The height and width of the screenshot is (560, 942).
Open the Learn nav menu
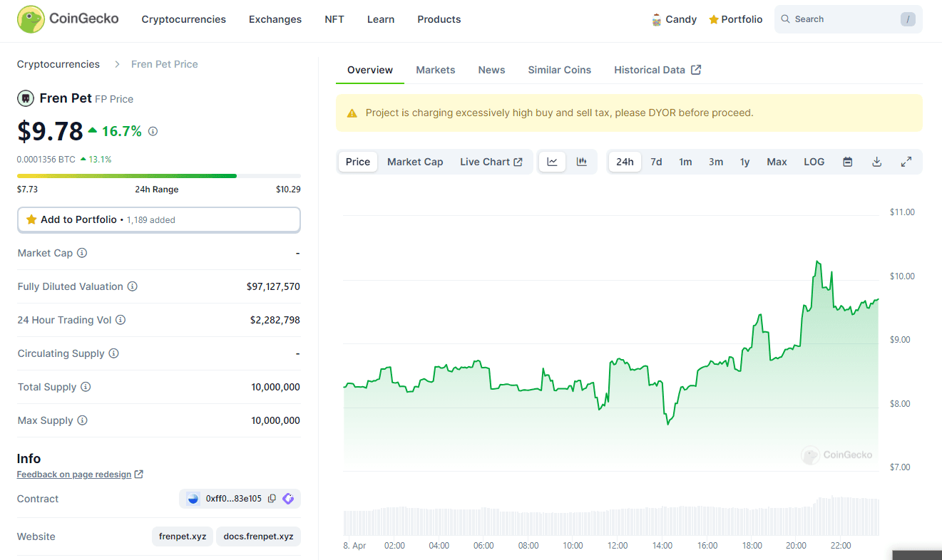click(x=381, y=19)
